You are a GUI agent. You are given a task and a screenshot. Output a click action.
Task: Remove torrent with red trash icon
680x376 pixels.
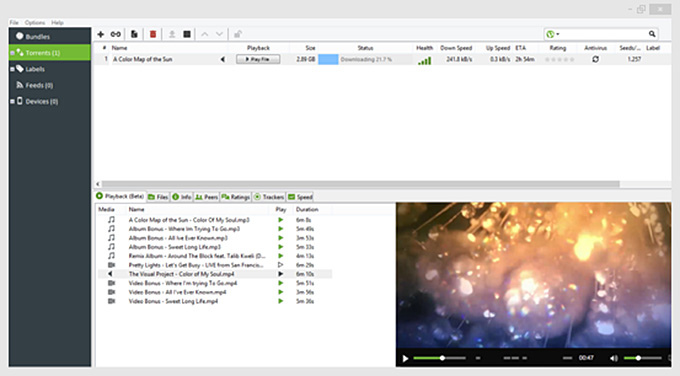pyautogui.click(x=153, y=34)
